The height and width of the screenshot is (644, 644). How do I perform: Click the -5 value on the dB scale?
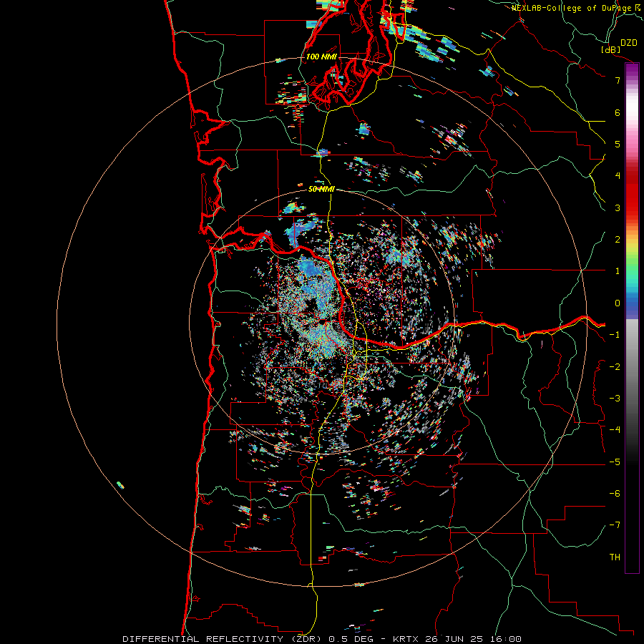pyautogui.click(x=615, y=462)
